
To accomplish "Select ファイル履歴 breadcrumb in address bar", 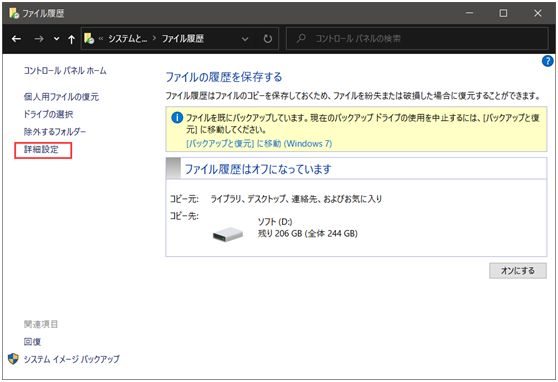I will tap(183, 38).
